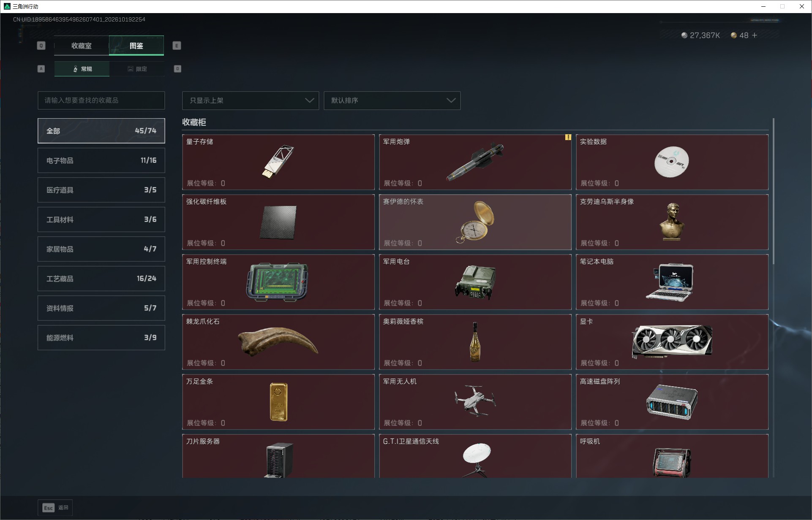Select the 军用无人机 drone icon
The image size is (812, 520).
[x=475, y=400]
